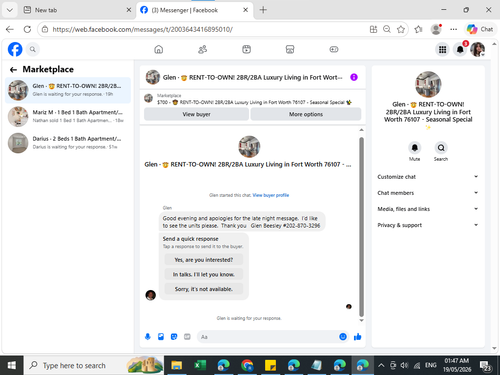Click the volume icon in system tray
500x375 pixels.
tap(404, 365)
